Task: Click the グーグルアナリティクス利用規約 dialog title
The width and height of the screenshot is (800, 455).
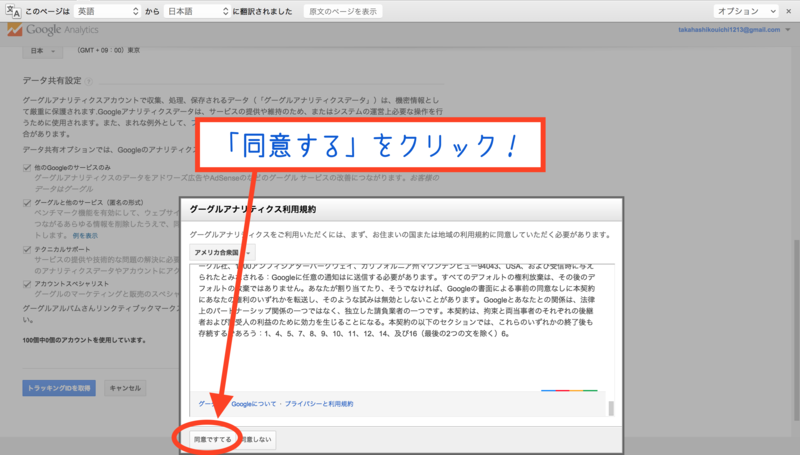Action: click(253, 209)
